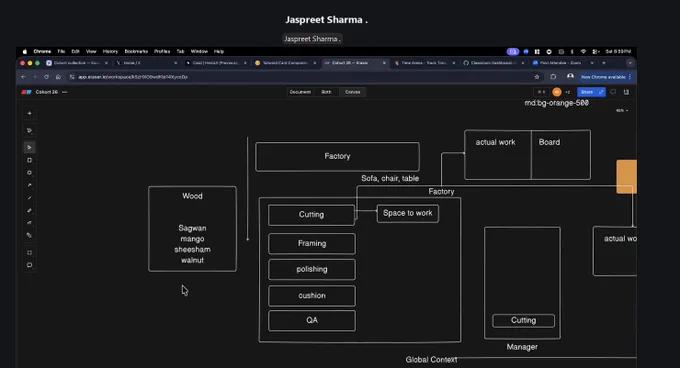Open the Bookmarks menu

click(x=136, y=52)
